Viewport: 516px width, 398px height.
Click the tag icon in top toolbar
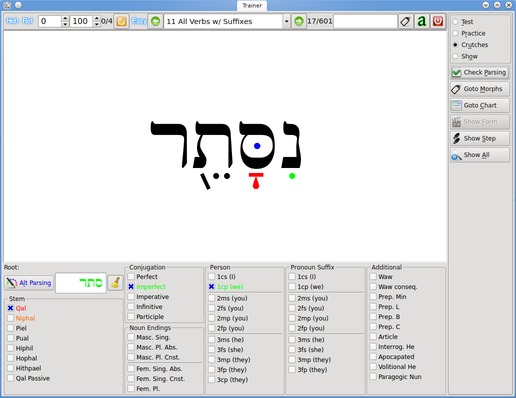[405, 21]
